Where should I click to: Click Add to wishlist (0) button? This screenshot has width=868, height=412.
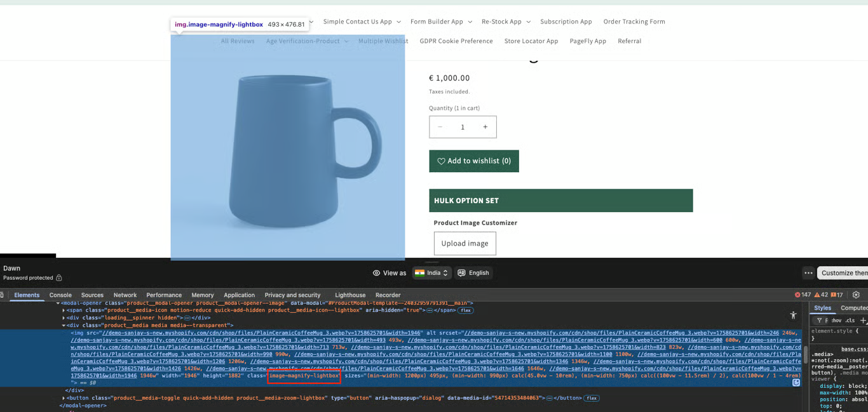[474, 161]
